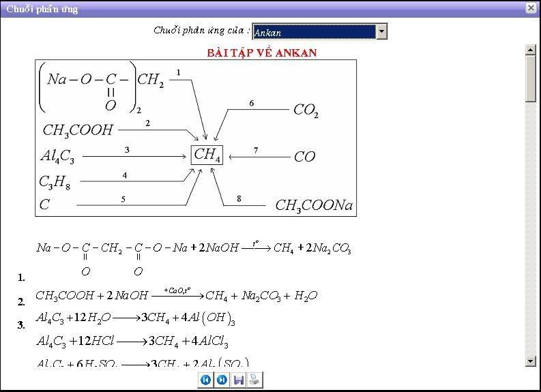
Task: Click the empty scrollbar track below the thumb
Action: click(x=531, y=232)
